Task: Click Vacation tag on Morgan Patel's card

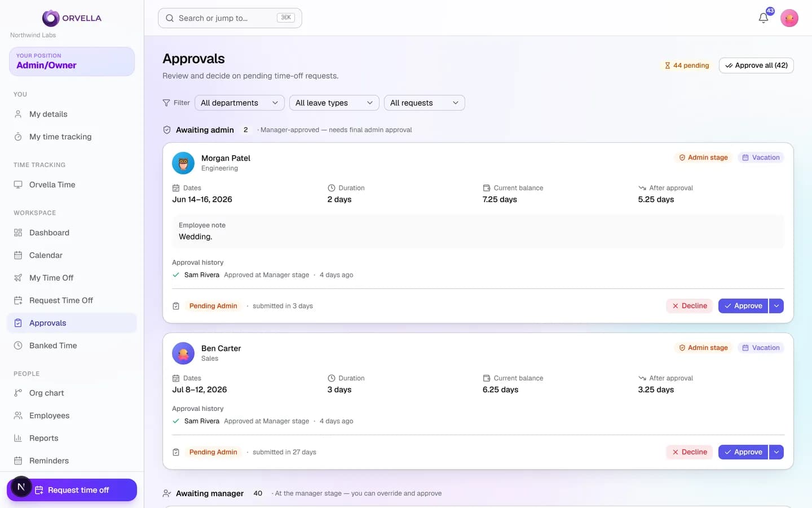Action: click(x=761, y=157)
